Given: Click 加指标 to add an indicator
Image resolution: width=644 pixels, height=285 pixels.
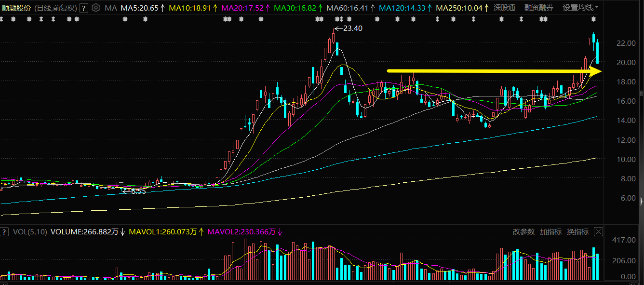Looking at the screenshot, I should coord(550,232).
